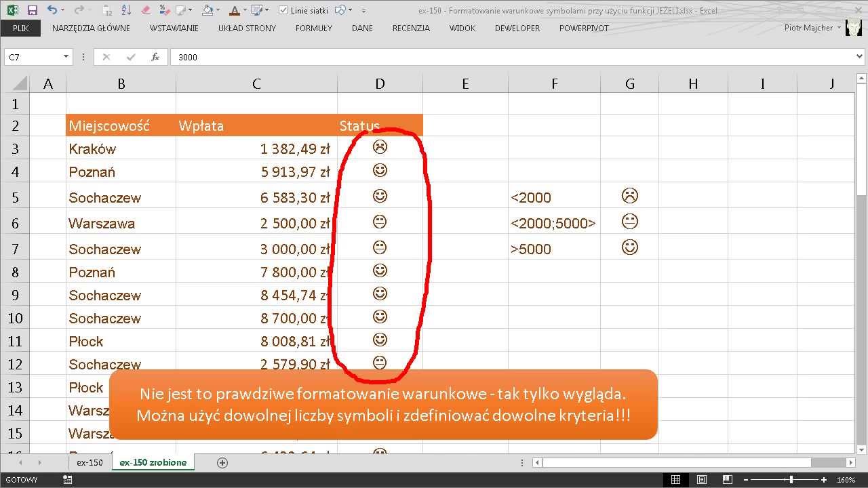868x488 pixels.
Task: Open the WSTAWIANIE ribbon tab
Action: click(x=174, y=28)
